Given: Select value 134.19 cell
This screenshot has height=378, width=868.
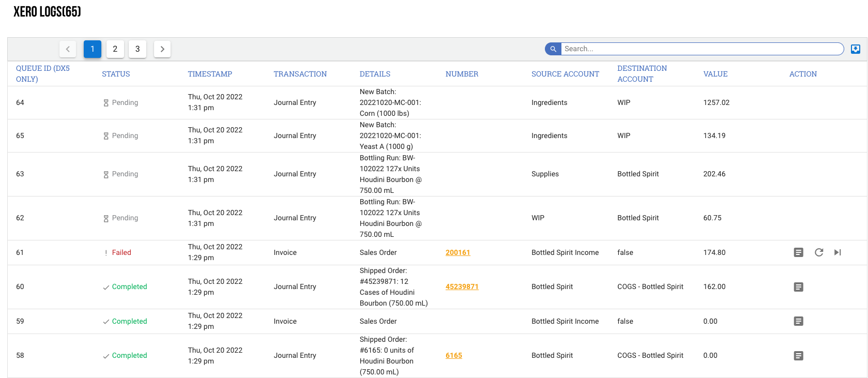Looking at the screenshot, I should [714, 135].
